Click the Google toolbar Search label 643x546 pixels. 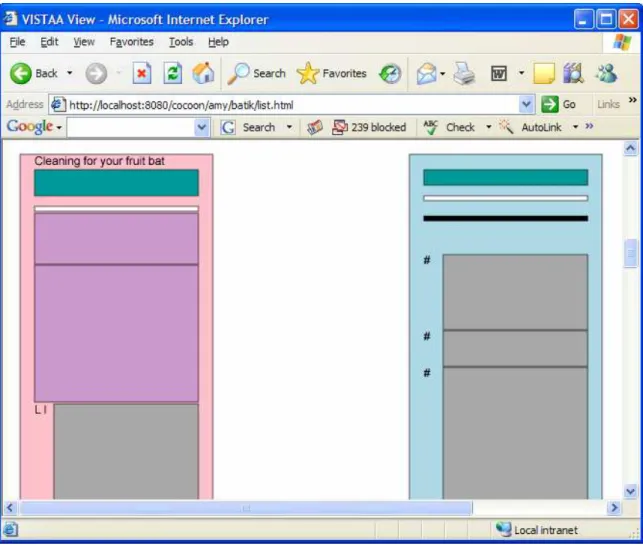[x=259, y=128]
